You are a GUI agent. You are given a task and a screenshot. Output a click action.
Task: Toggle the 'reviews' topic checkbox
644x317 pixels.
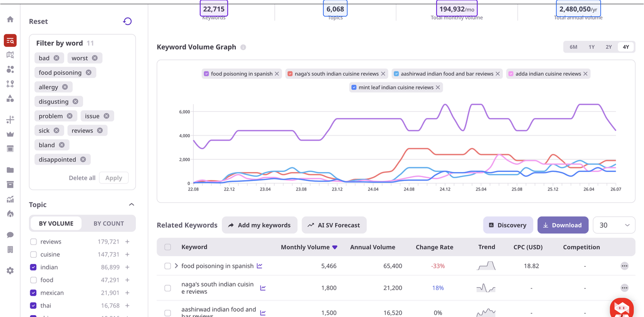pos(33,242)
